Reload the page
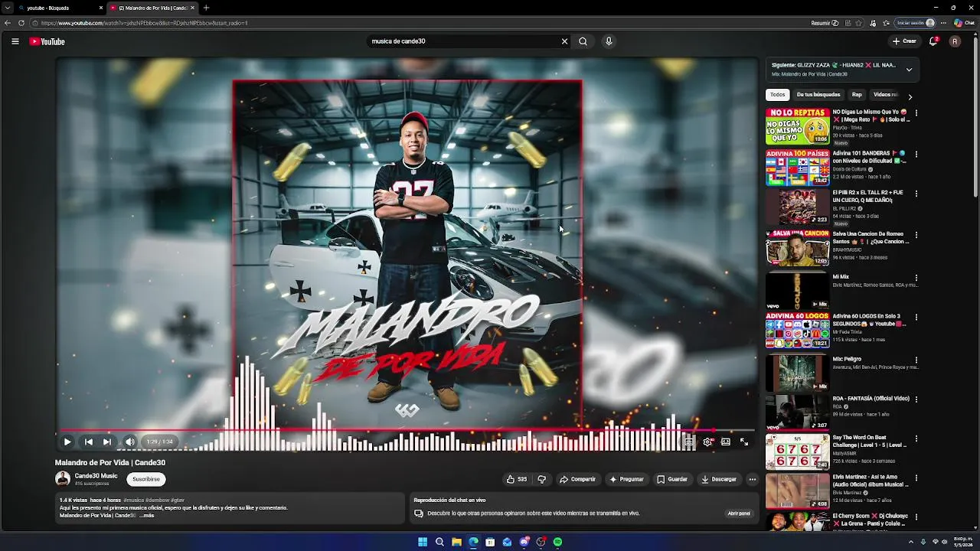 tap(21, 23)
